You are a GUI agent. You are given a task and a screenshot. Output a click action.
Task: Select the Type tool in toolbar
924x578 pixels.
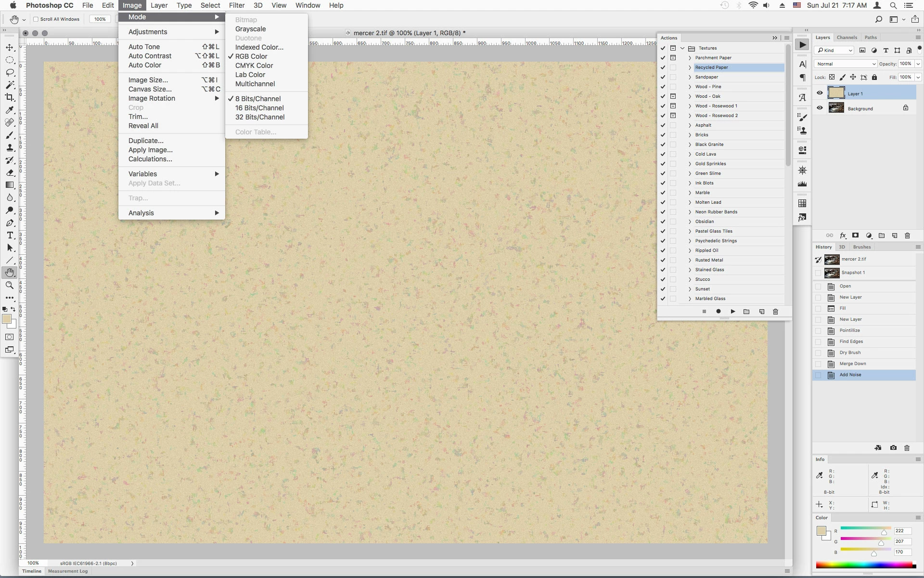tap(10, 236)
